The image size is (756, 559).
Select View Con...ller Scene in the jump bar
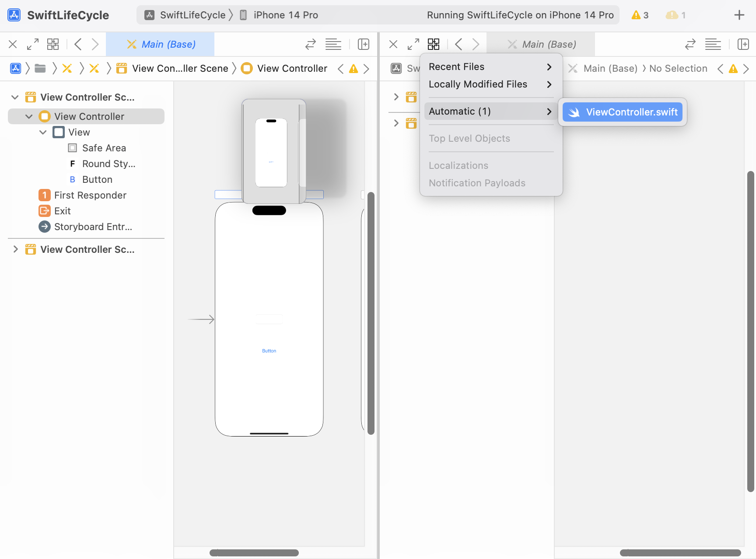(x=172, y=68)
